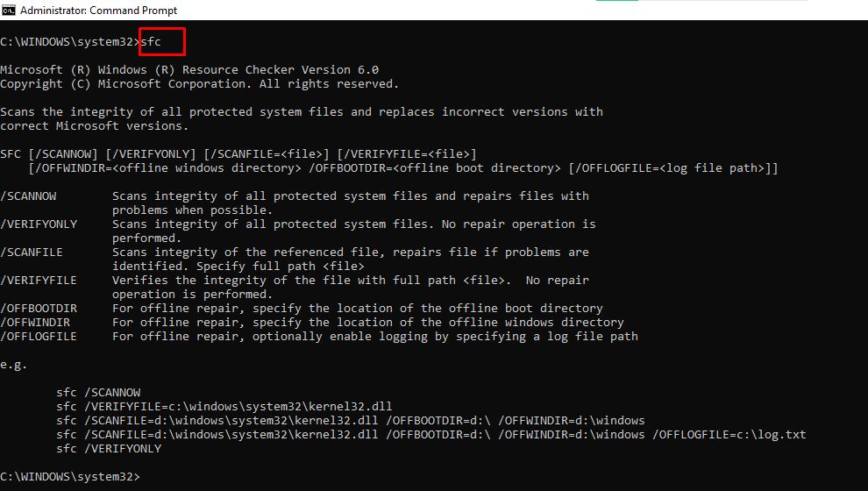Click the 'Administrator: Command Prompt' window title
868x491 pixels.
98,11
